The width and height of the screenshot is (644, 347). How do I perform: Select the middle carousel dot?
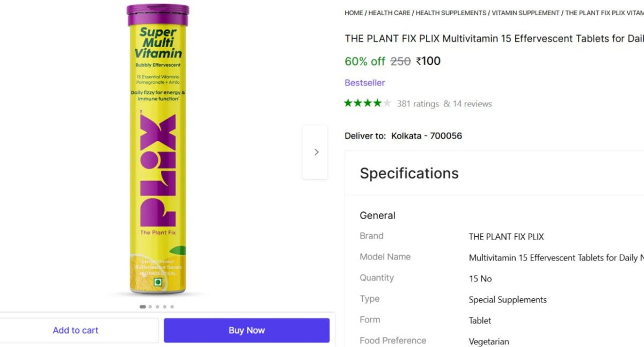[157, 307]
